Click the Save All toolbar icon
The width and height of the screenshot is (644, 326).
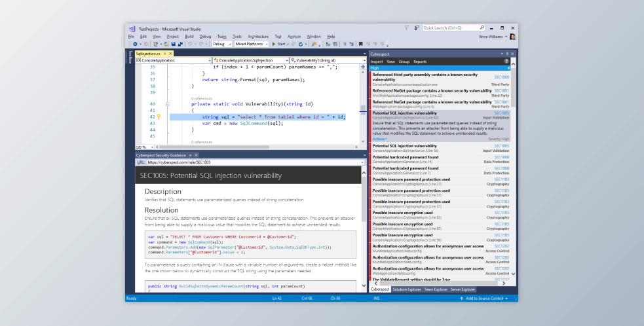click(179, 44)
